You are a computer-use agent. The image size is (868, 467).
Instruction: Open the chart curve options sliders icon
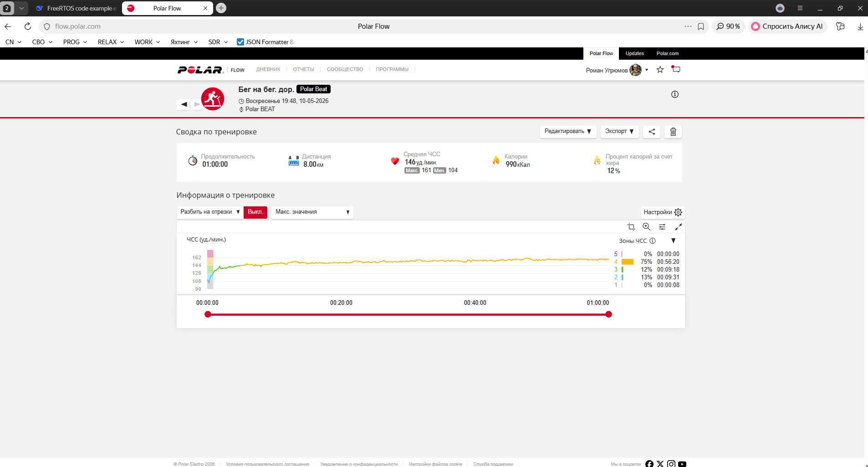(662, 227)
